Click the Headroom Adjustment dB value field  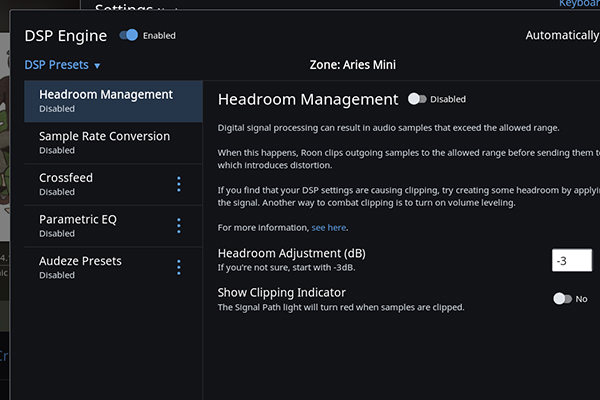572,261
